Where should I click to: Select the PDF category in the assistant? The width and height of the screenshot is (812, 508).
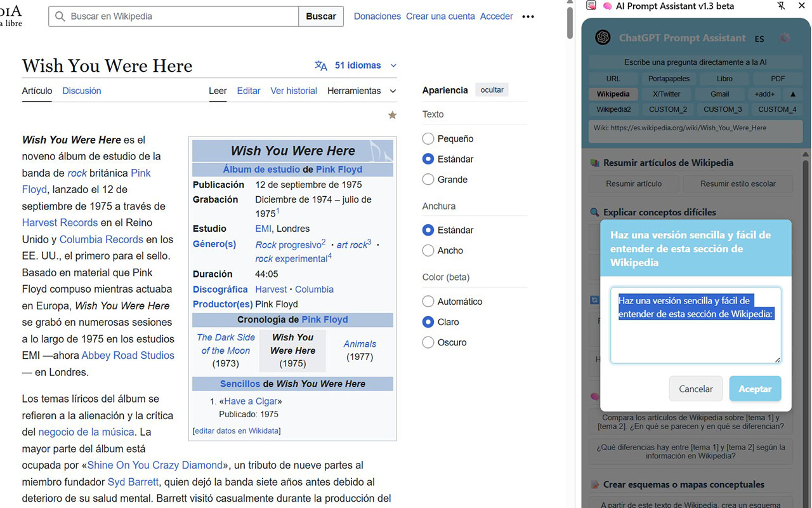coord(778,79)
